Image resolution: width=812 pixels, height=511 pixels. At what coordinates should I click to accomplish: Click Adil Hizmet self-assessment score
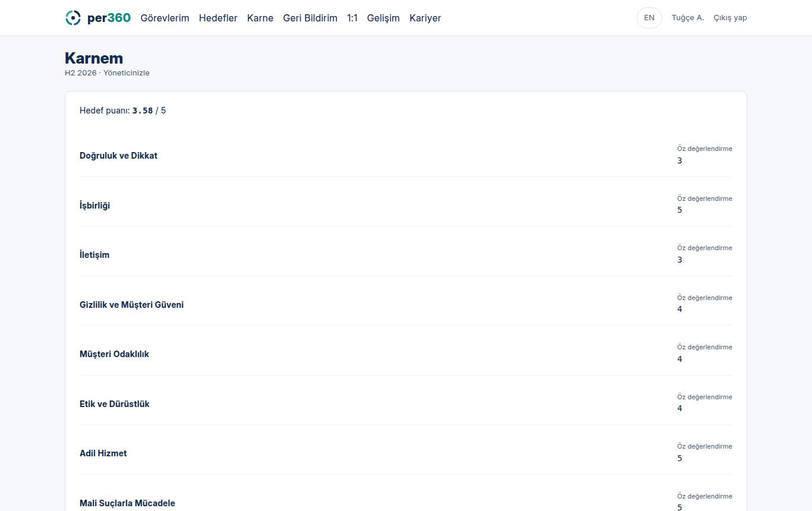[x=680, y=458]
